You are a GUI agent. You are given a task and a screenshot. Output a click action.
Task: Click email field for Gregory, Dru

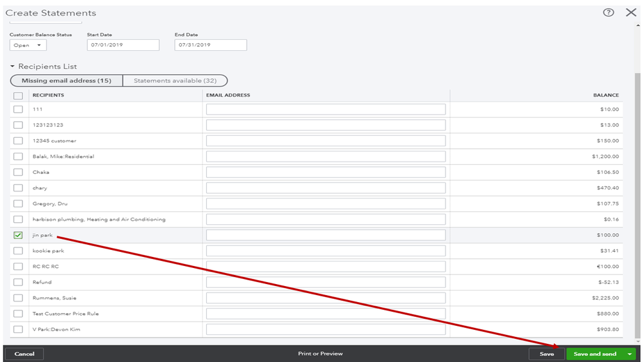point(326,204)
